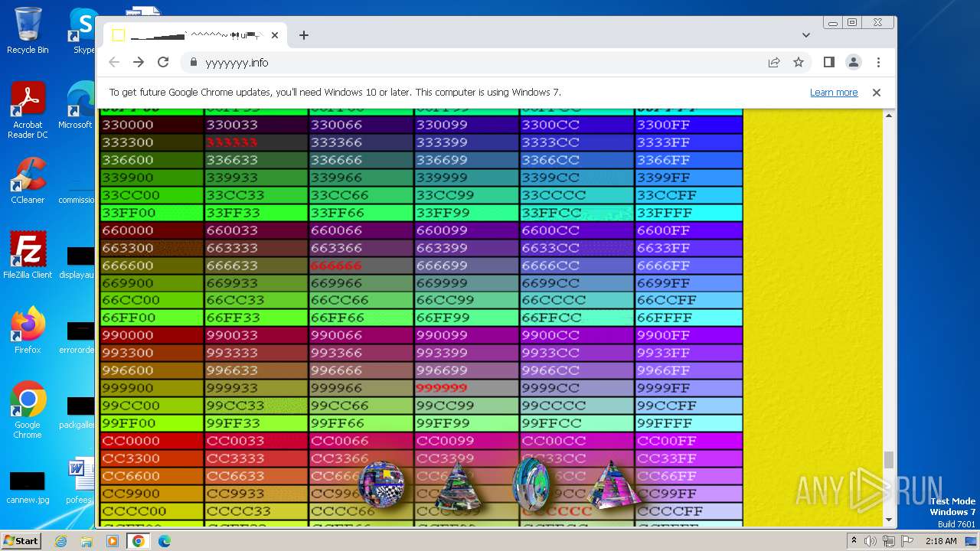Viewport: 980px width, 551px height.
Task: Open the Recycle Bin
Action: [28, 31]
